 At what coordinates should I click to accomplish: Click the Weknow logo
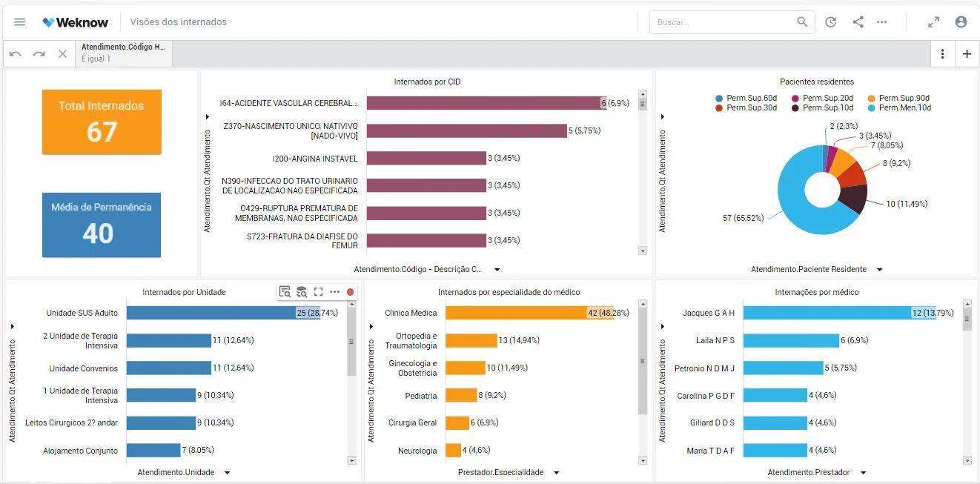[76, 22]
